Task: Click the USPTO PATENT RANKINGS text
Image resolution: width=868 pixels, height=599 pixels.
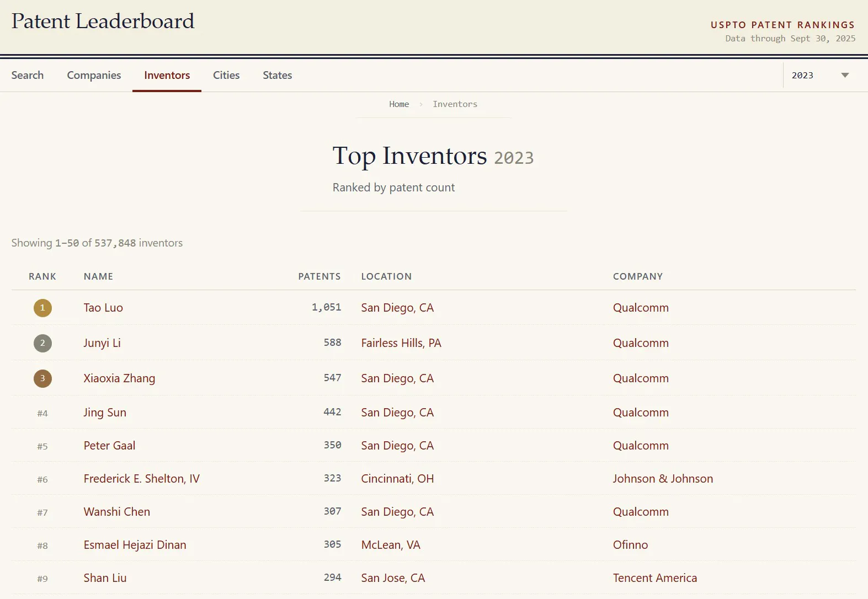Action: pos(783,25)
